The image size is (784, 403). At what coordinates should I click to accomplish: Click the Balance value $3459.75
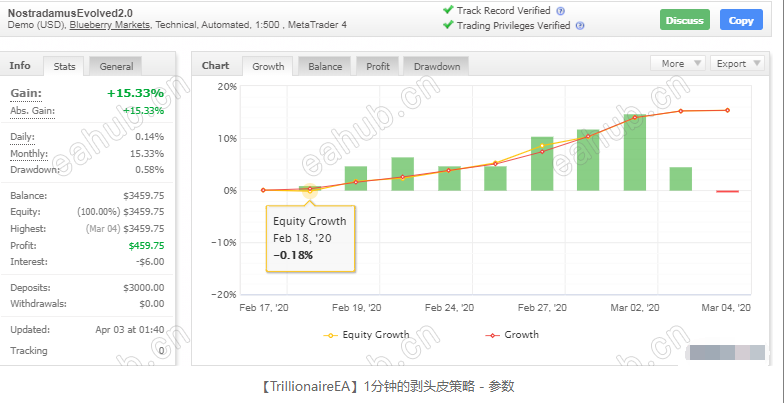144,196
